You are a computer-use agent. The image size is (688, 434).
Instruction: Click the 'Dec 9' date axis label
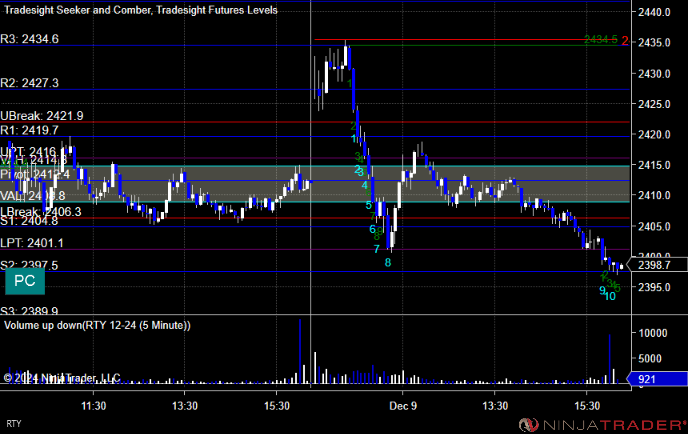[403, 406]
